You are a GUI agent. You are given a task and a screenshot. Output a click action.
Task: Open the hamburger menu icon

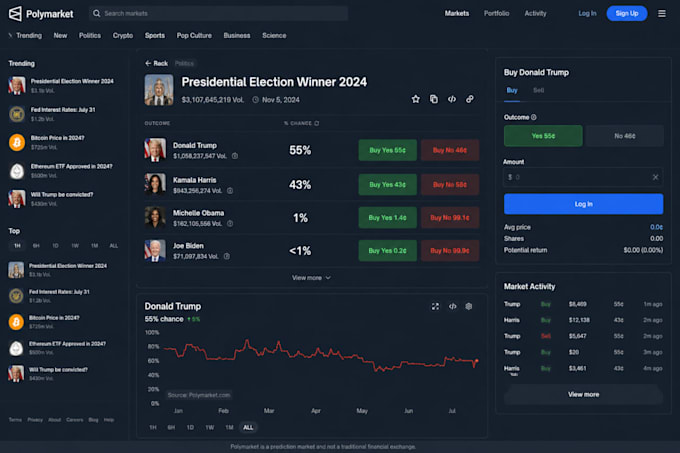(661, 14)
